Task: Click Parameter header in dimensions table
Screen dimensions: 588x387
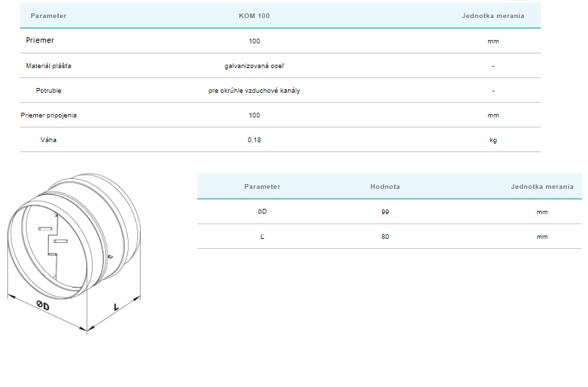Action: 262,187
